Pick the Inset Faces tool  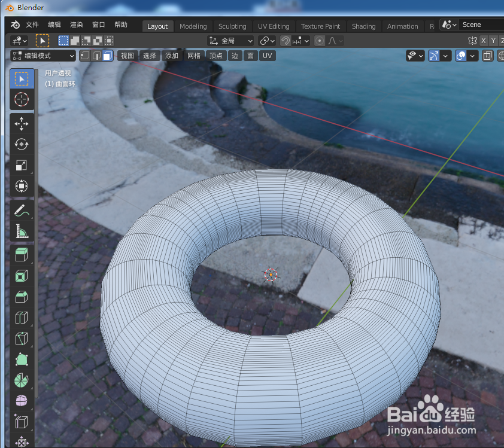22,275
